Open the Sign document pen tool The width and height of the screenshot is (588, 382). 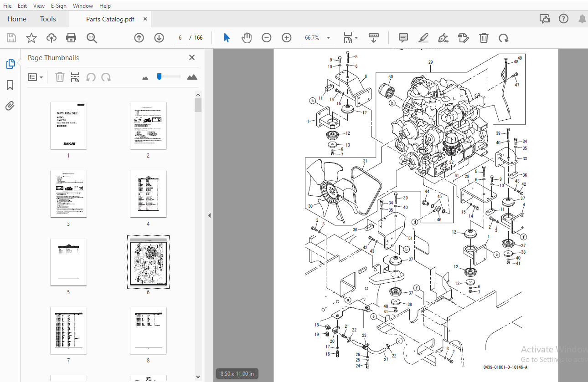click(443, 38)
